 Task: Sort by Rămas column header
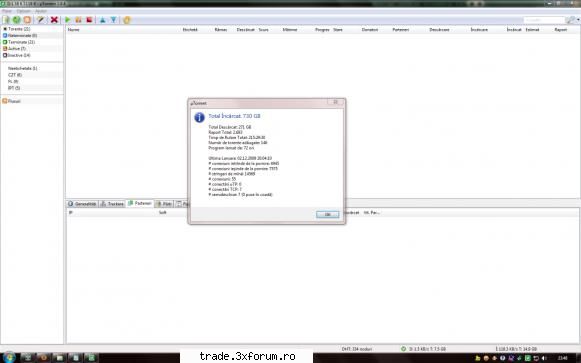tap(220, 29)
